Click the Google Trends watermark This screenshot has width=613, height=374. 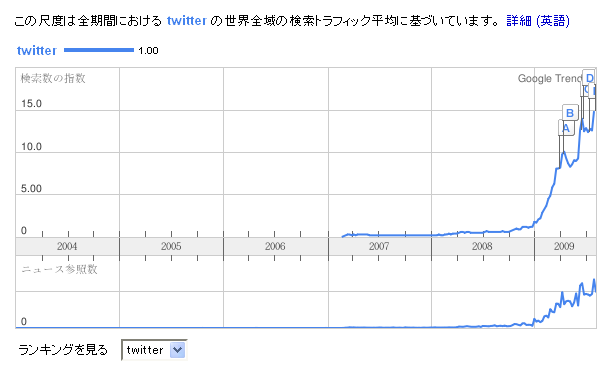pyautogui.click(x=550, y=79)
